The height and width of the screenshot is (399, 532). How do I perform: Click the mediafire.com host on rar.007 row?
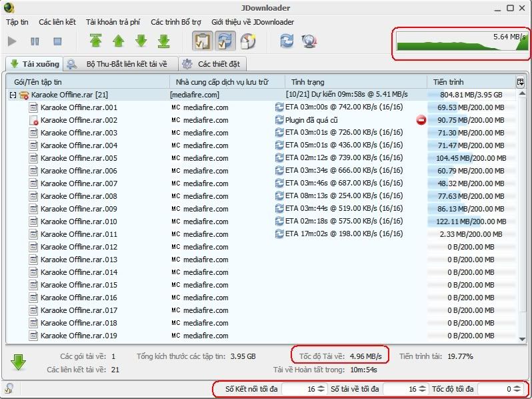click(x=205, y=183)
